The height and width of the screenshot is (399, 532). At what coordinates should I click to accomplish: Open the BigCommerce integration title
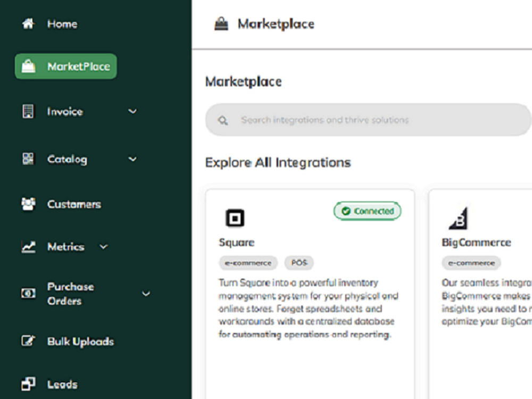(476, 243)
